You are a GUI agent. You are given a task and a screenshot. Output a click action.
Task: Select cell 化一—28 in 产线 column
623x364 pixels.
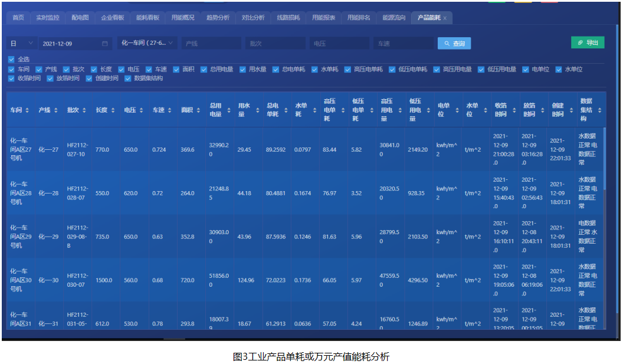[x=48, y=193]
